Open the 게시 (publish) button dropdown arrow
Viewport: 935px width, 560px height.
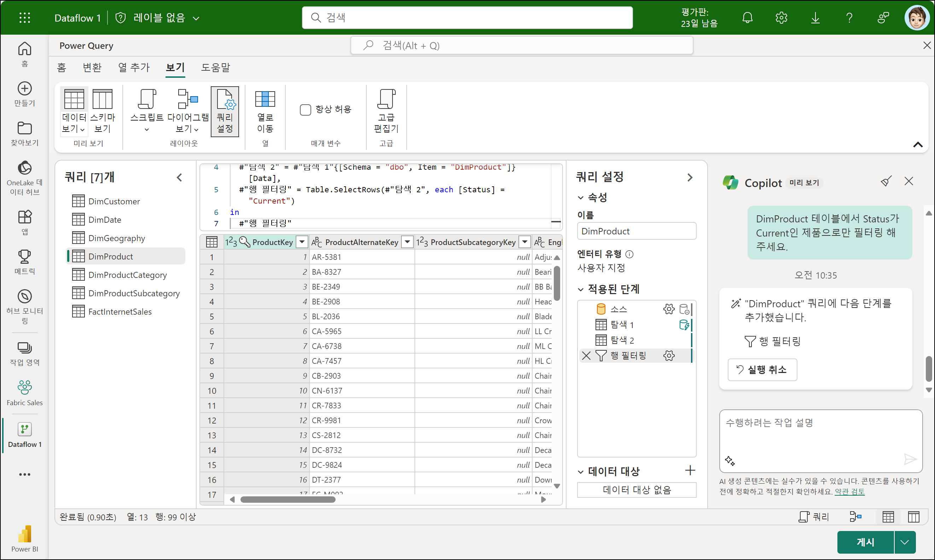(x=905, y=542)
